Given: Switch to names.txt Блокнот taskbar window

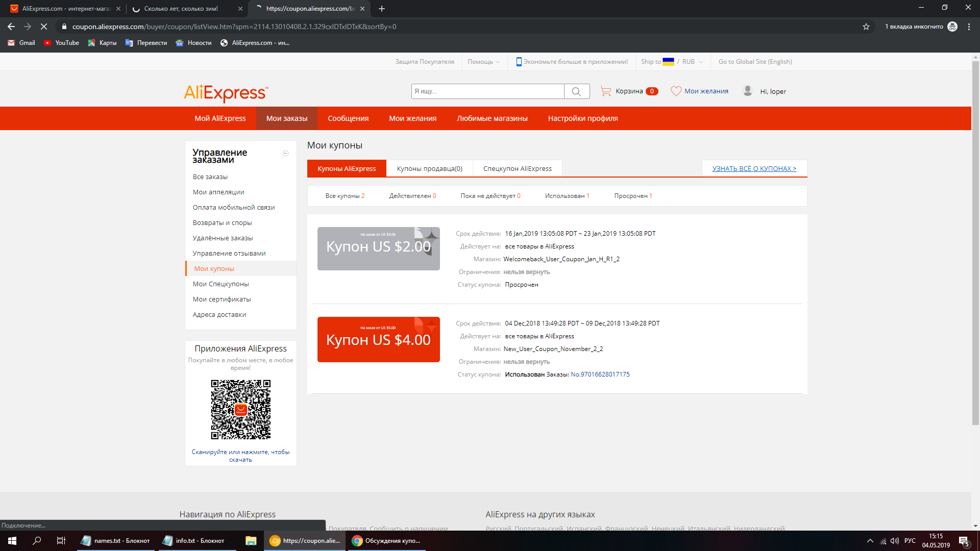Looking at the screenshot, I should [116, 541].
